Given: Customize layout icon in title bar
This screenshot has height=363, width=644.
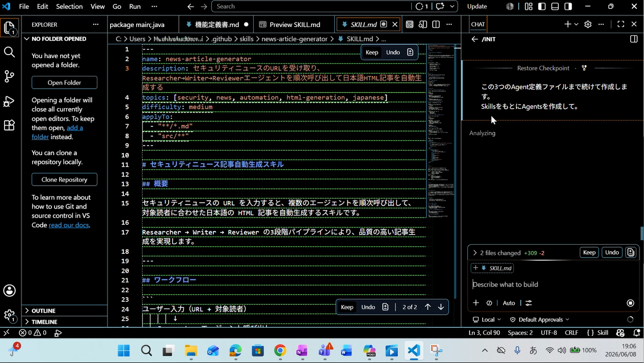Looking at the screenshot, I should 528,7.
